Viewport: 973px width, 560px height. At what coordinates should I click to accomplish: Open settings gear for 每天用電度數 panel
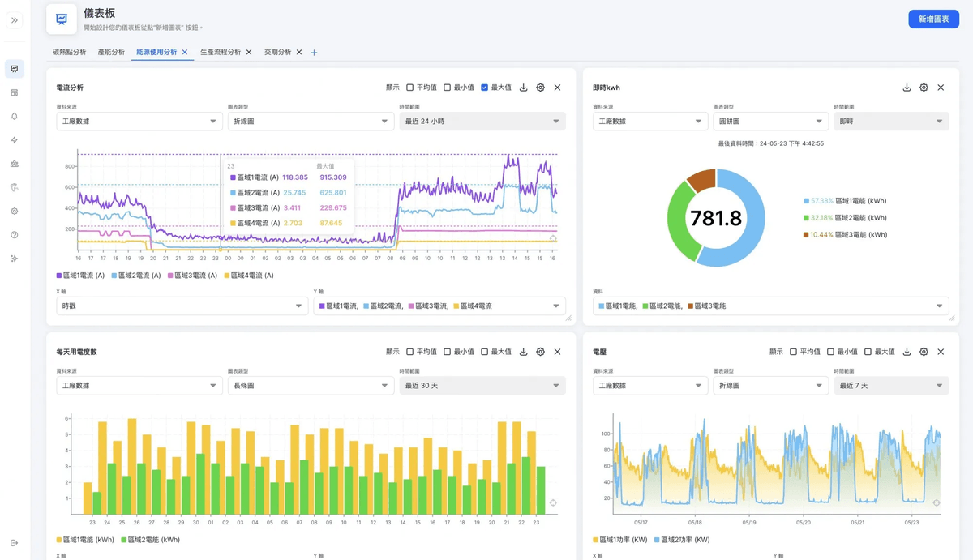pos(541,352)
